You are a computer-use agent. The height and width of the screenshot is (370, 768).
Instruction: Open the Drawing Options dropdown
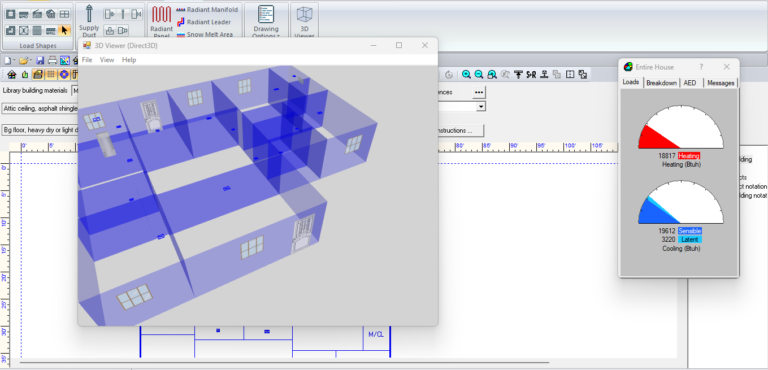click(x=266, y=21)
